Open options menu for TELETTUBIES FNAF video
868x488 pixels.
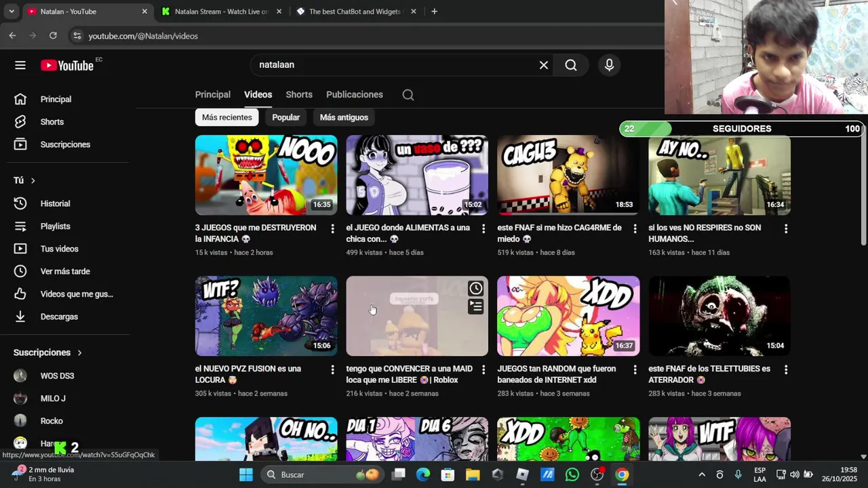coord(786,370)
